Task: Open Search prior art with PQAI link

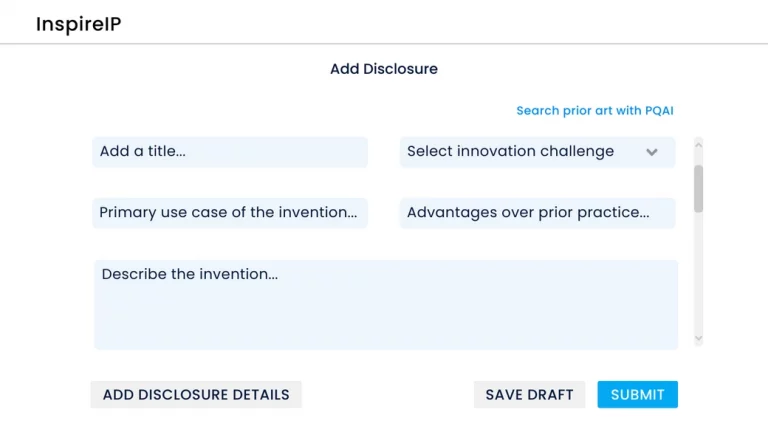Action: (x=595, y=111)
